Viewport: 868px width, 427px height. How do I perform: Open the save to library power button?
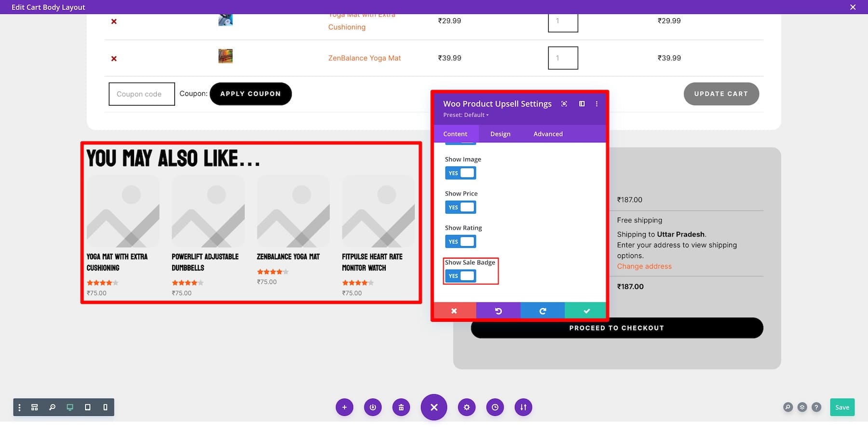373,407
